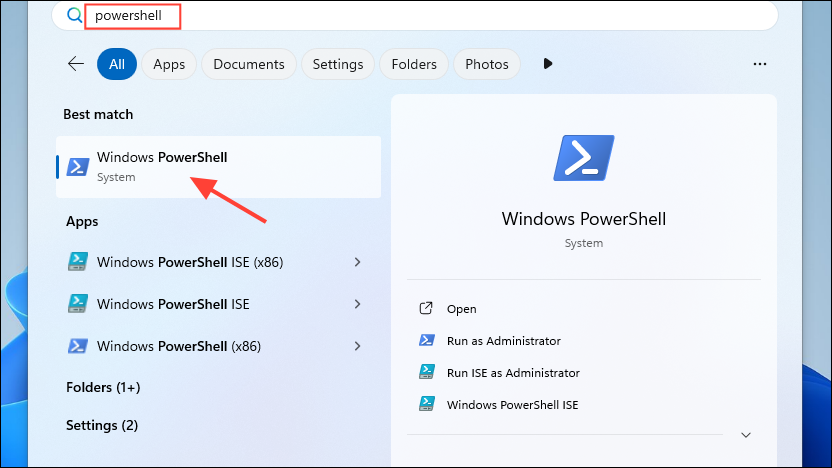Expand more actions with the down chevron
The height and width of the screenshot is (468, 832).
click(x=746, y=435)
